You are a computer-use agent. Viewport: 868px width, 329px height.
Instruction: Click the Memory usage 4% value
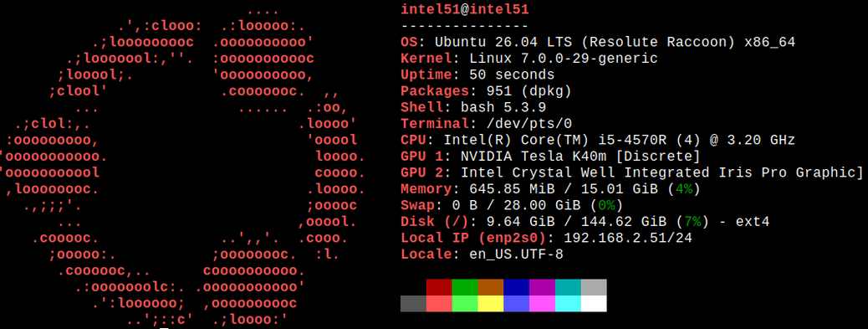click(x=684, y=189)
